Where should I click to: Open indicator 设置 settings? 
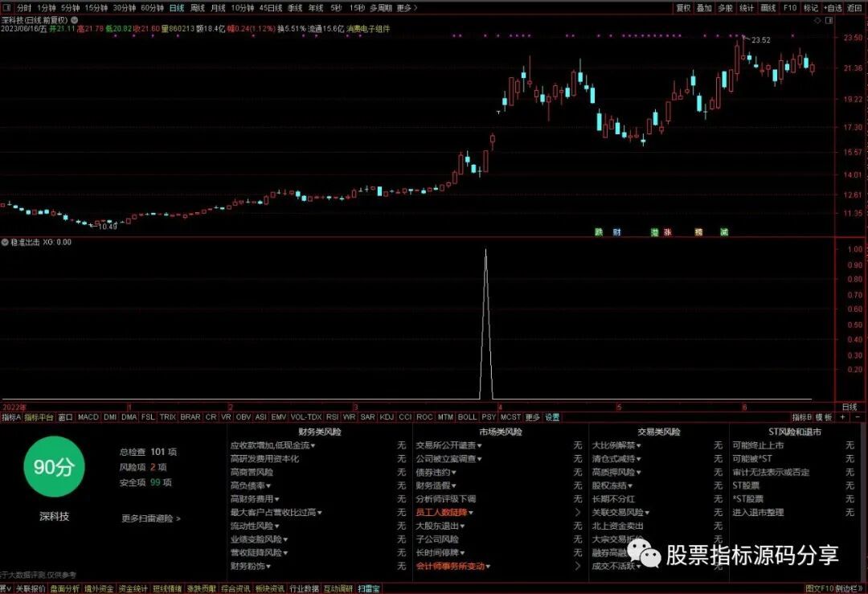coord(552,417)
